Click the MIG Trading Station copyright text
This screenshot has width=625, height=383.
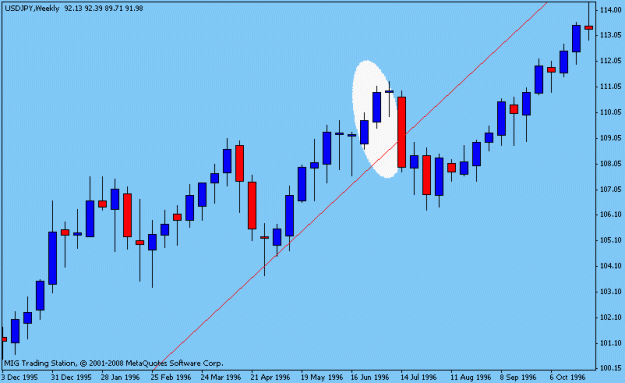coord(114,363)
